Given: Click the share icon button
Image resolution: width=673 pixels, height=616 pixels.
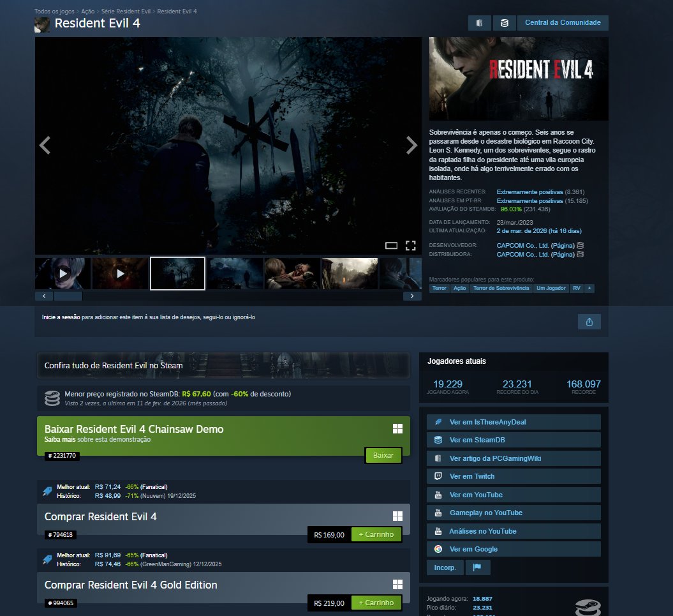Looking at the screenshot, I should (589, 322).
